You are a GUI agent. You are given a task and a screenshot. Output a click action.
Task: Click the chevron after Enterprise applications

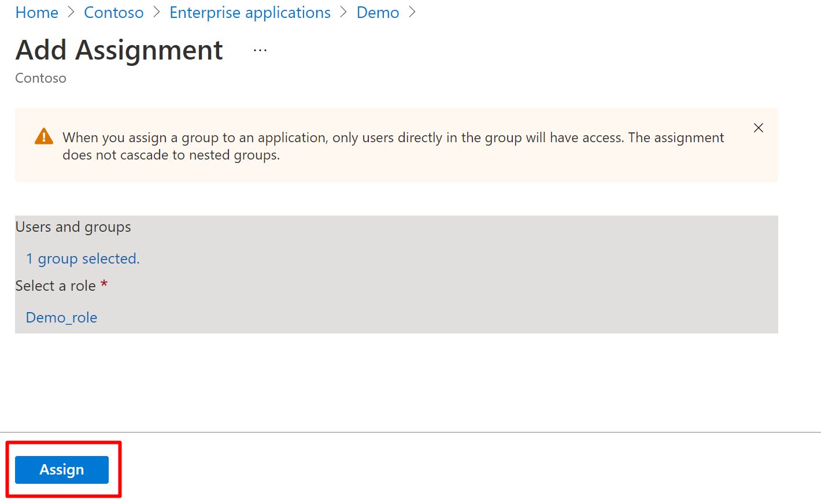click(343, 13)
